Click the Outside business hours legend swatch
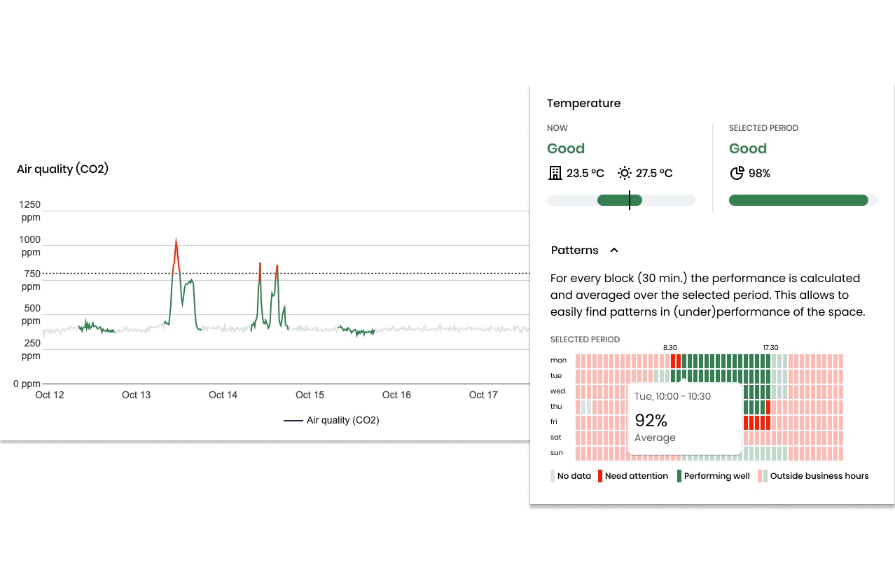 coord(763,476)
